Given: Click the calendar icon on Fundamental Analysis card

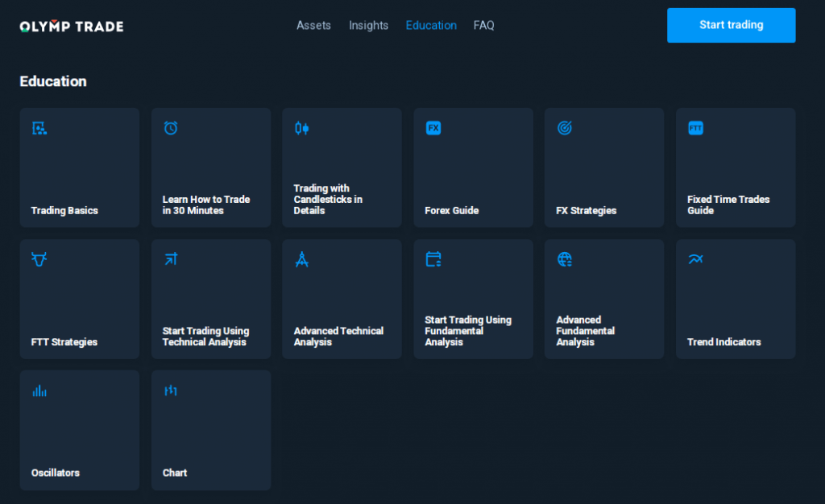Looking at the screenshot, I should tap(433, 259).
